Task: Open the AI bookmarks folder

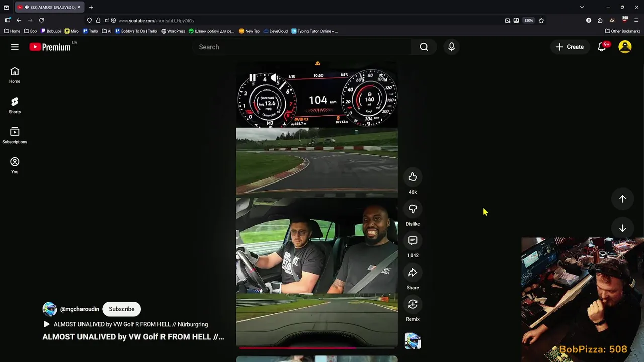Action: (107, 31)
